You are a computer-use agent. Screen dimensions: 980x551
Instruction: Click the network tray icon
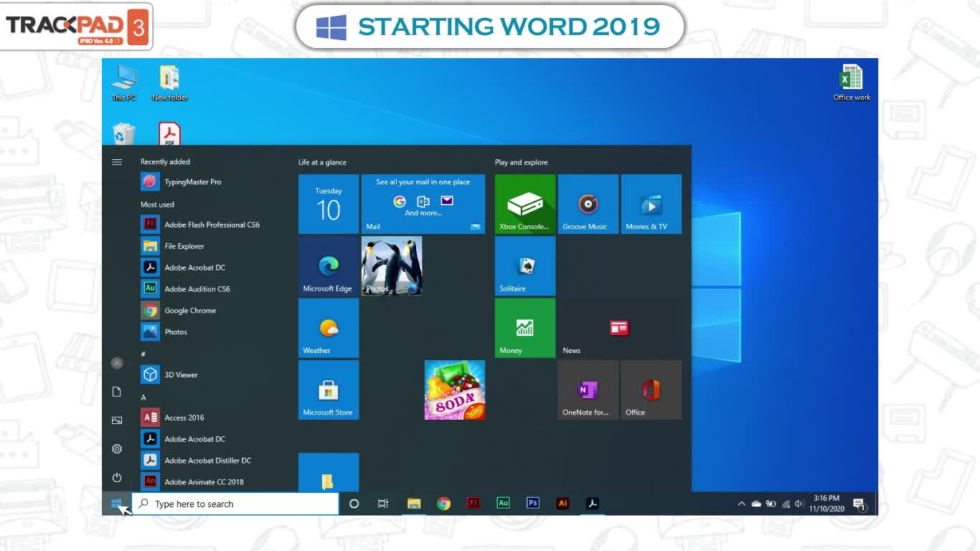[786, 504]
